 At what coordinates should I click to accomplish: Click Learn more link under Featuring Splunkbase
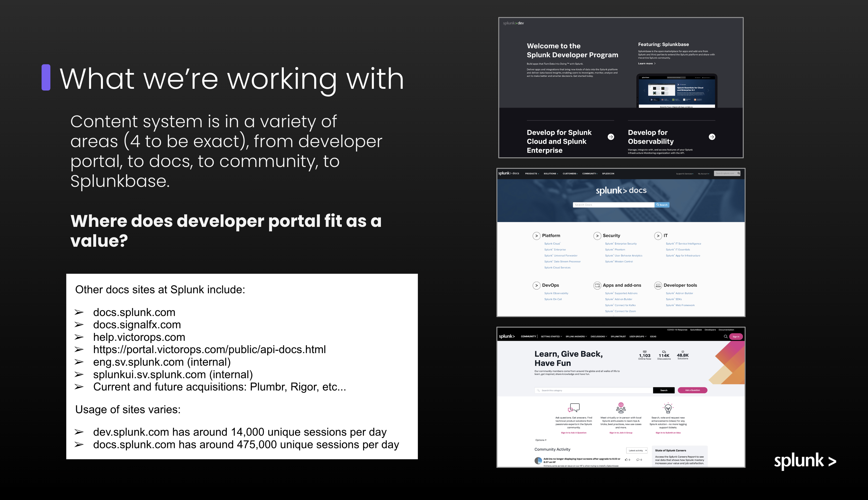(646, 64)
